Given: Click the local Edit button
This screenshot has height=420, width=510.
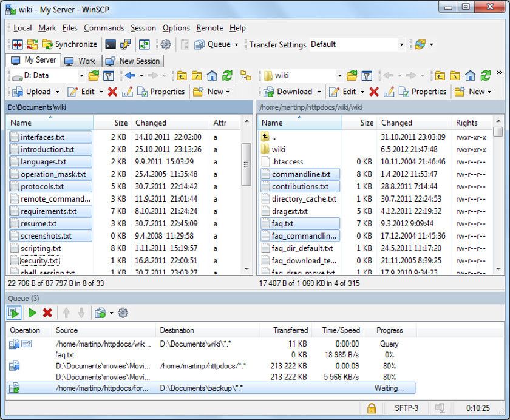Looking at the screenshot, I should (x=81, y=92).
